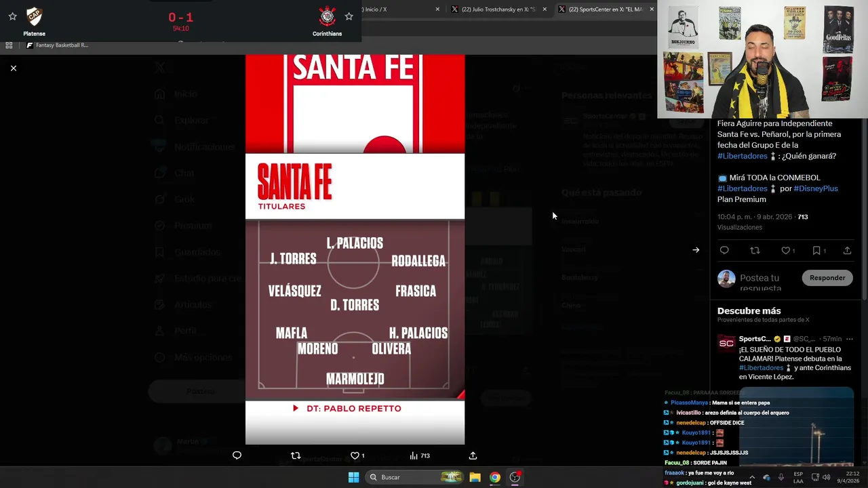Click reply icon below the lineup image
868x488 pixels.
237,455
